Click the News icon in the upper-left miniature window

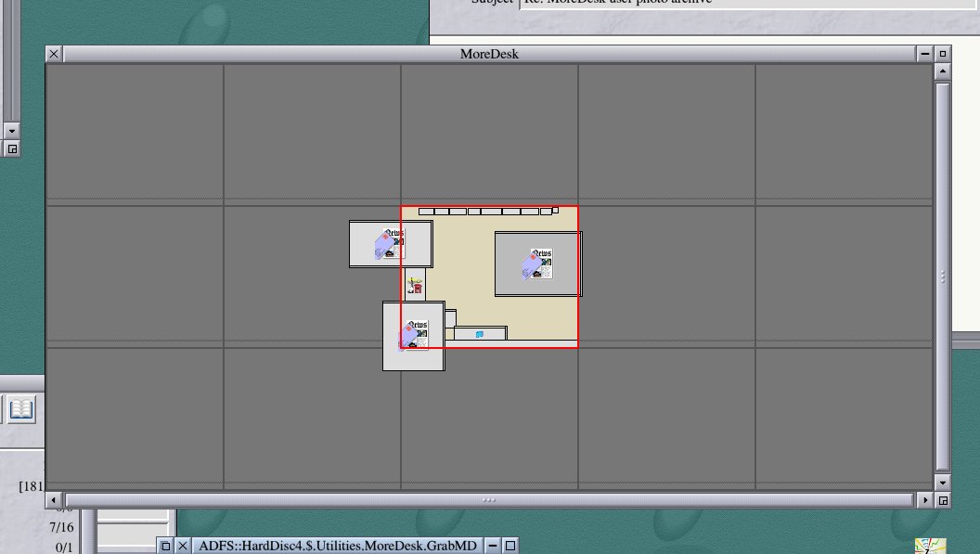(x=391, y=243)
